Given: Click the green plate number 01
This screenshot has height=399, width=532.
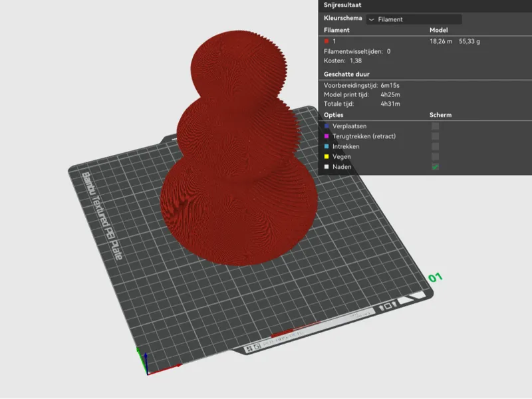Looking at the screenshot, I should point(436,277).
